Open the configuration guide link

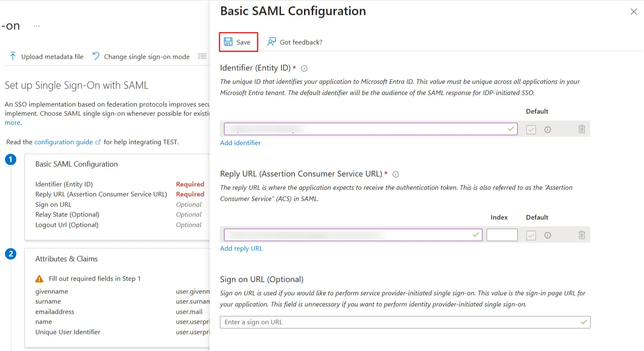coord(63,142)
